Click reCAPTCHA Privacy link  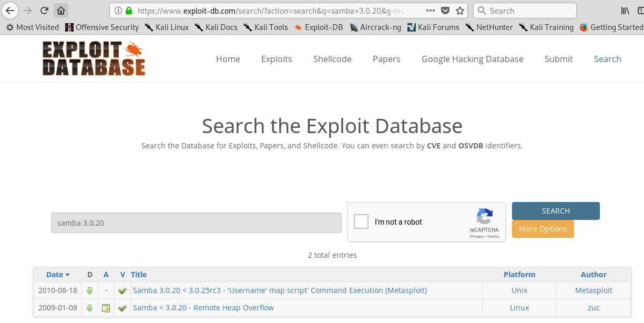(476, 237)
